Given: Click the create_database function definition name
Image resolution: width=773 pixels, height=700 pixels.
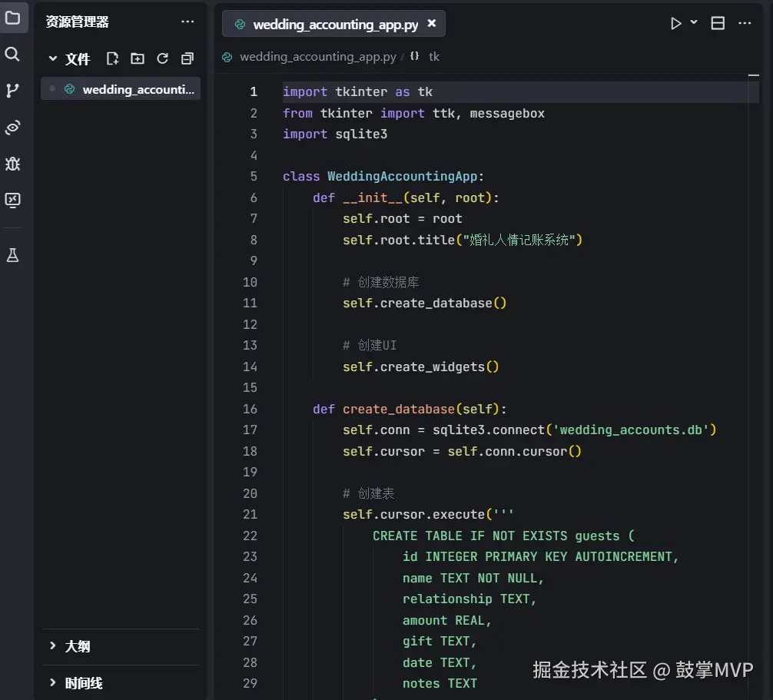Looking at the screenshot, I should 398,409.
